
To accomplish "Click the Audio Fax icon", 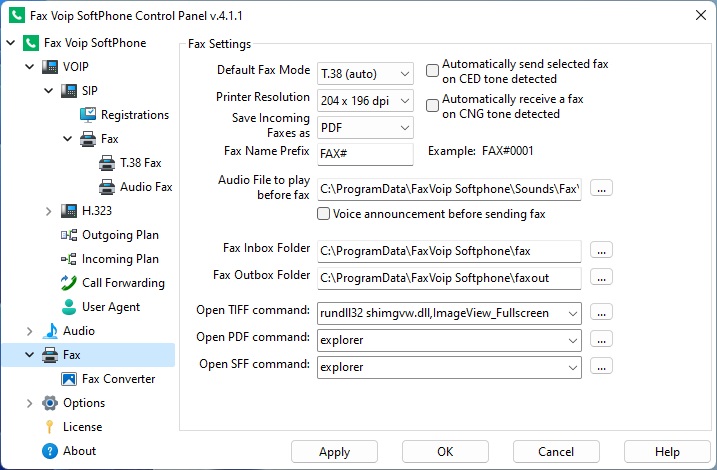I will coord(107,187).
